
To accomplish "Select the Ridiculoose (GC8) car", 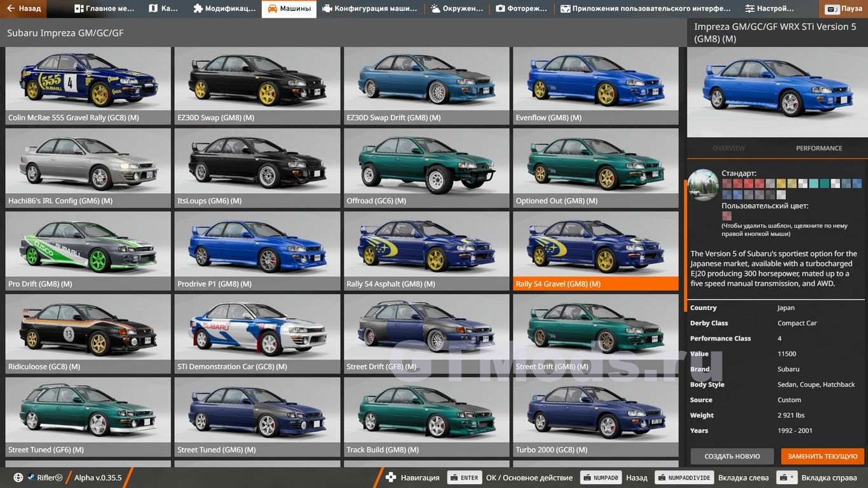I will tap(88, 334).
